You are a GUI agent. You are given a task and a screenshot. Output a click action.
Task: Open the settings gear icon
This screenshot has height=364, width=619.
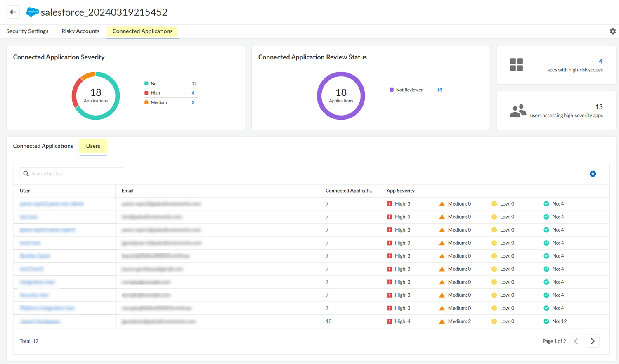point(613,31)
